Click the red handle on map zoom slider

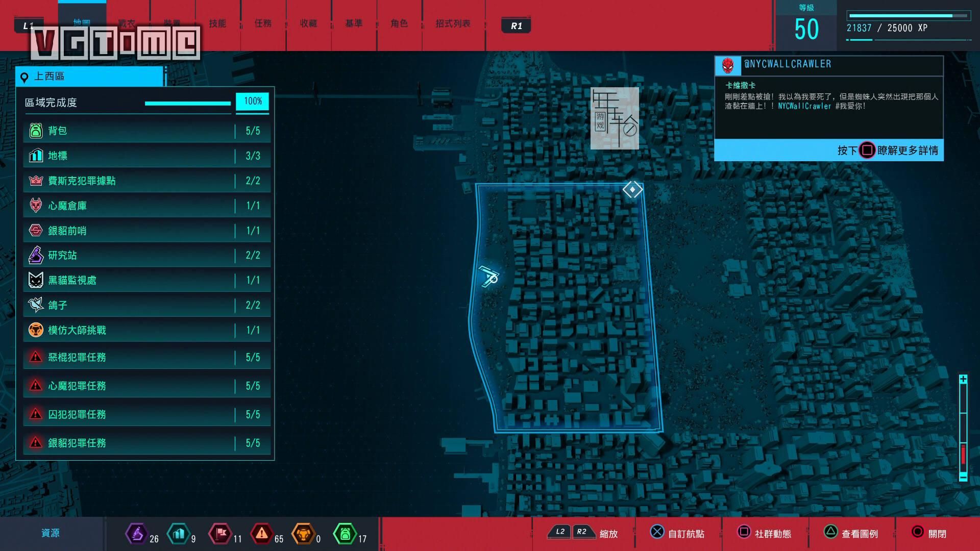963,454
